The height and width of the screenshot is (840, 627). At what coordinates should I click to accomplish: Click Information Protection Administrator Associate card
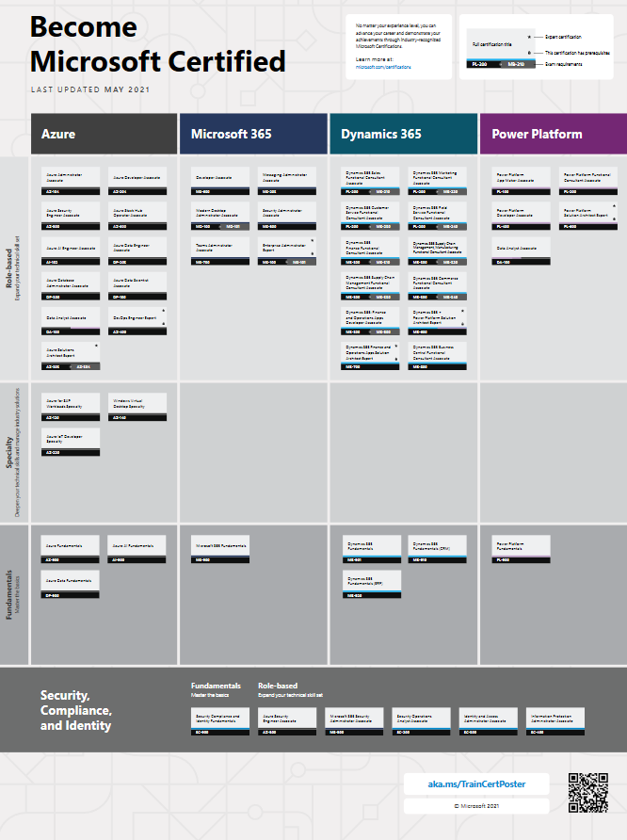(555, 721)
